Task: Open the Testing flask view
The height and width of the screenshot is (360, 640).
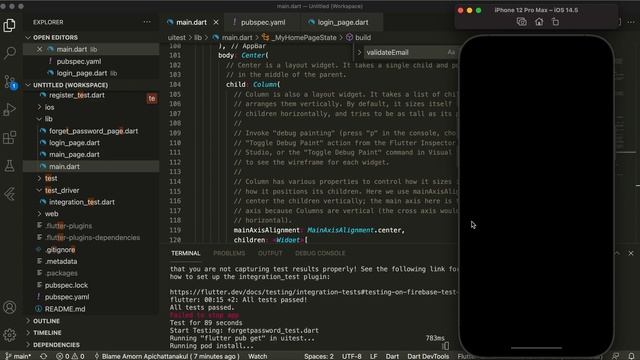Action: [x=9, y=166]
